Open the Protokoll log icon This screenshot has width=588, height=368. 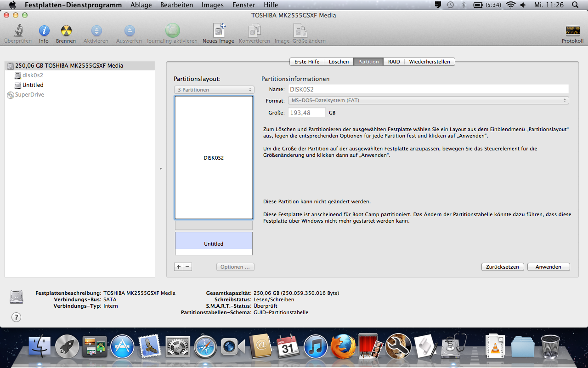tap(572, 31)
